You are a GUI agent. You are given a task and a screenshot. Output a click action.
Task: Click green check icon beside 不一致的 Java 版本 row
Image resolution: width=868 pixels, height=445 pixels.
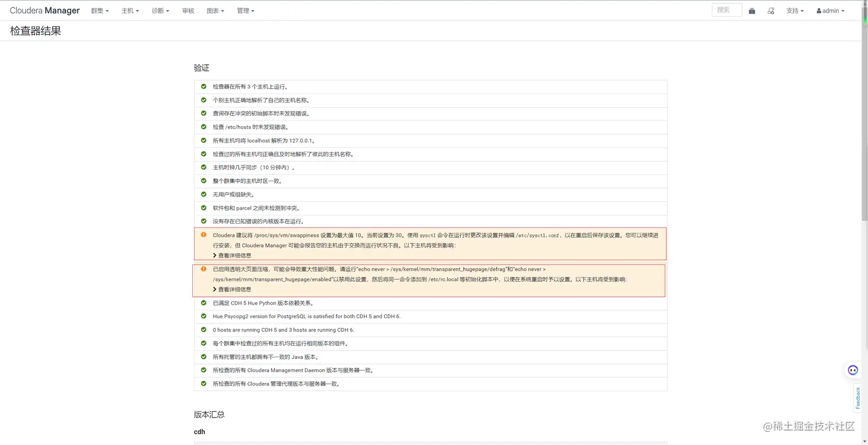click(203, 357)
